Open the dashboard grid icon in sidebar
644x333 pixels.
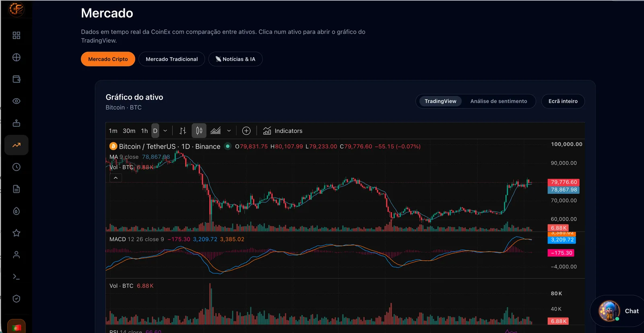pos(17,35)
